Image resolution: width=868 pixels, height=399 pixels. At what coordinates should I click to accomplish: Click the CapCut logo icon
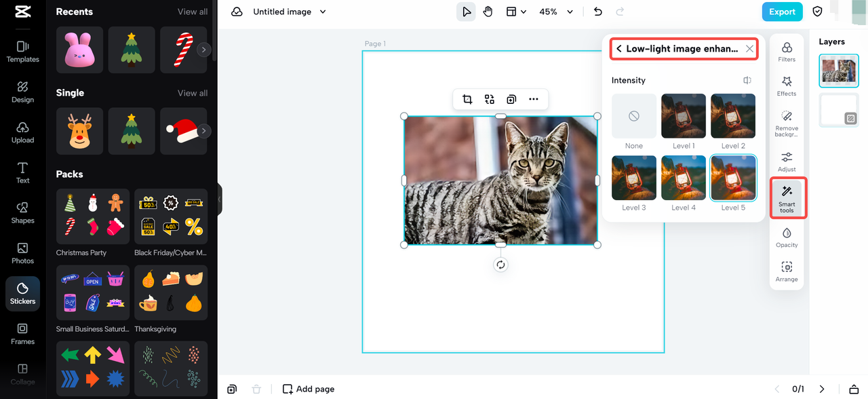point(22,12)
